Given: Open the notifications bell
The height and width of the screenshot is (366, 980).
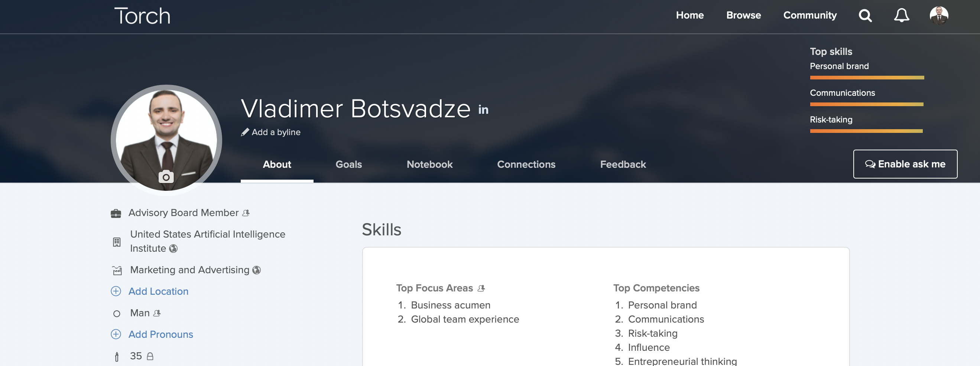Looking at the screenshot, I should coord(901,16).
